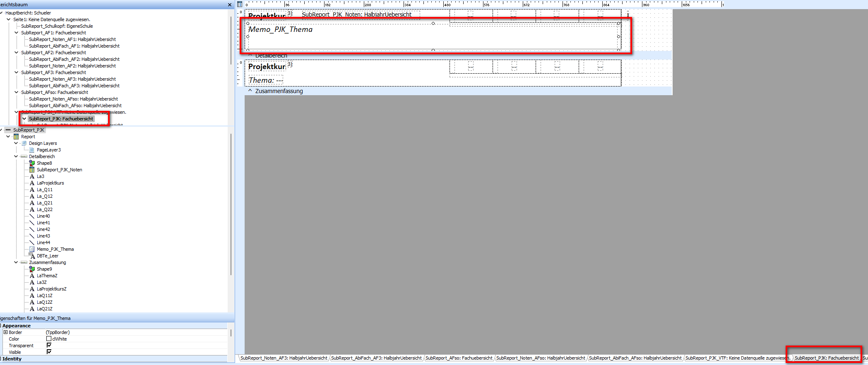Click the PageLayer3 page icon
This screenshot has height=365, width=868.
(x=32, y=150)
